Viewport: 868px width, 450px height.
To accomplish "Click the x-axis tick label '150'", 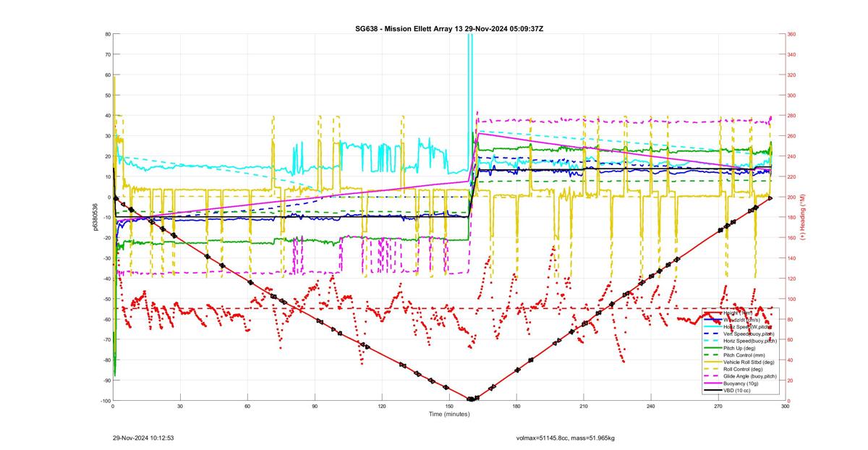I will pyautogui.click(x=449, y=407).
